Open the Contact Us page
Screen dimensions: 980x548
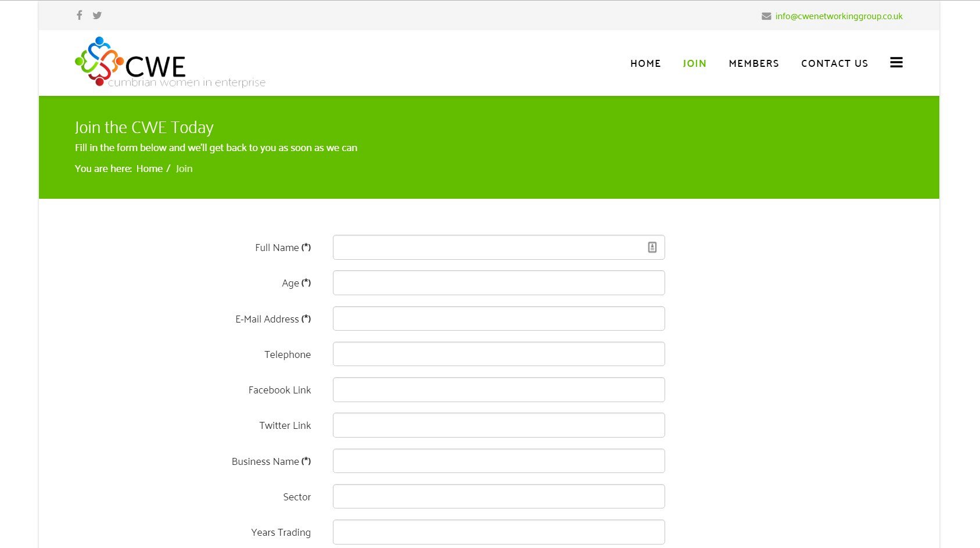(x=834, y=63)
